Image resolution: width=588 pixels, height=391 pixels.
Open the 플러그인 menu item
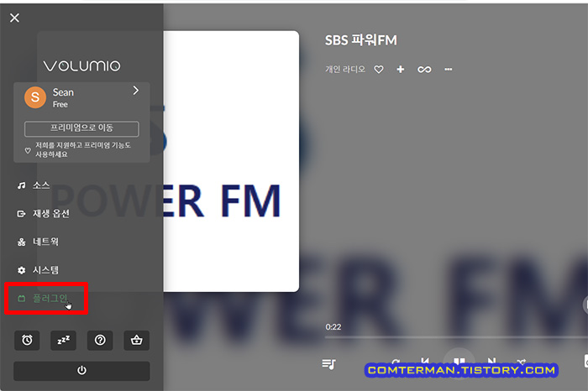43,298
